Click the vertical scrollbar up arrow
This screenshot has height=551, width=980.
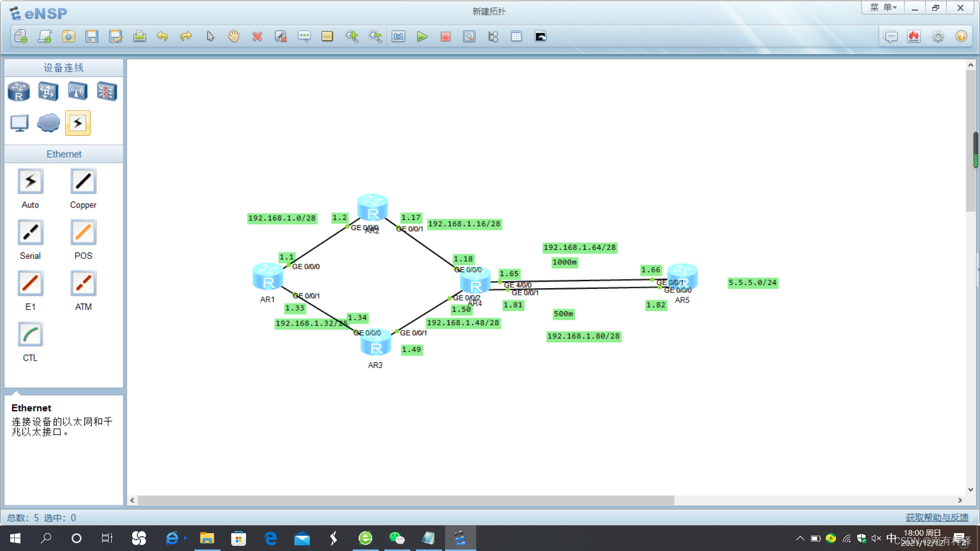coord(970,65)
